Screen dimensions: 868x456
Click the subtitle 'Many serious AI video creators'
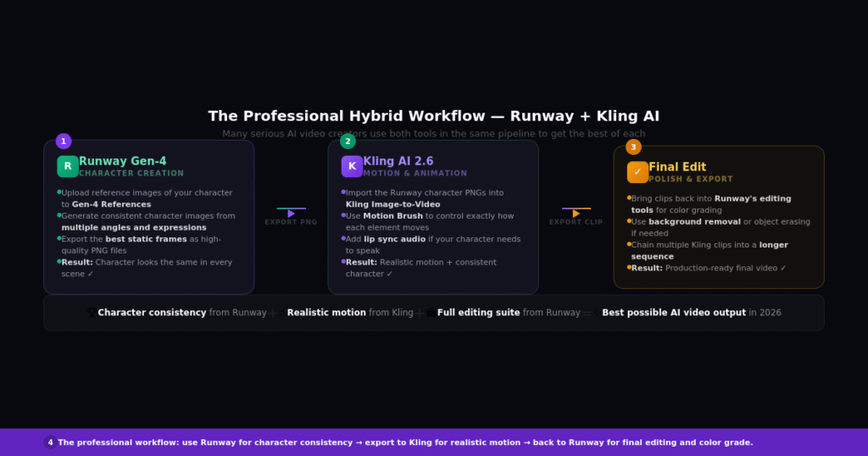[x=291, y=134]
